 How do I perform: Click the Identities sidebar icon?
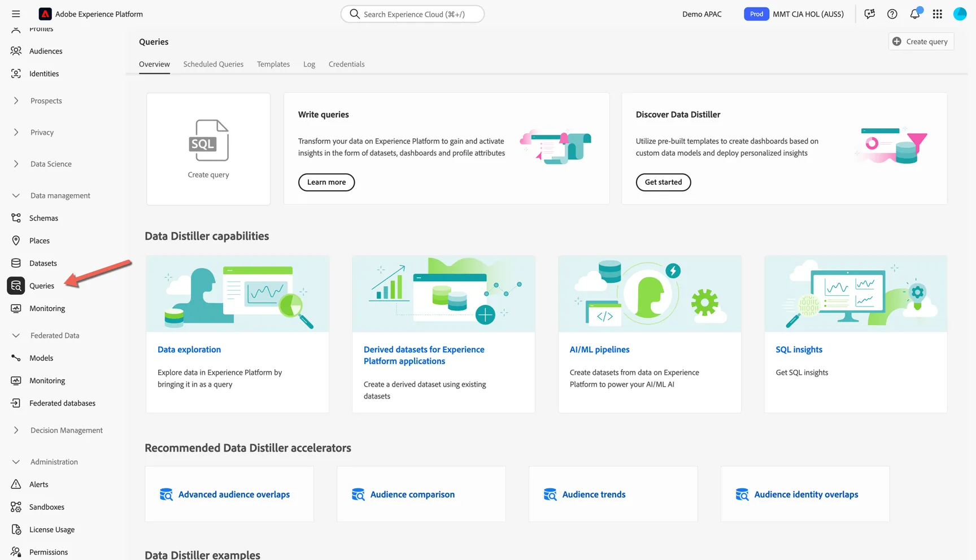pyautogui.click(x=16, y=73)
